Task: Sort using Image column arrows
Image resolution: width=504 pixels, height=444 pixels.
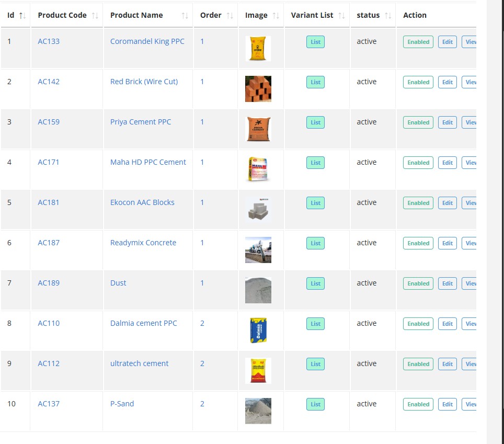Action: tap(276, 16)
